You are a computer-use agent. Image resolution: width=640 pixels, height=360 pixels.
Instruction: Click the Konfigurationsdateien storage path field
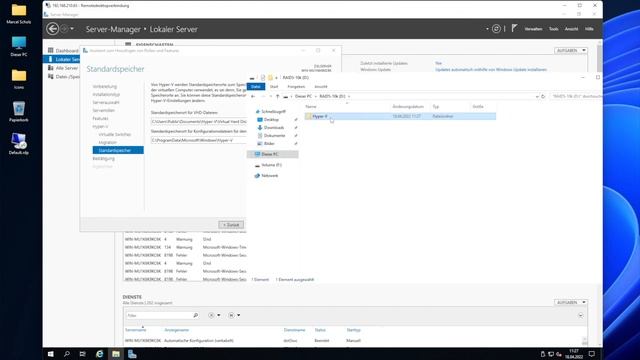(x=198, y=140)
